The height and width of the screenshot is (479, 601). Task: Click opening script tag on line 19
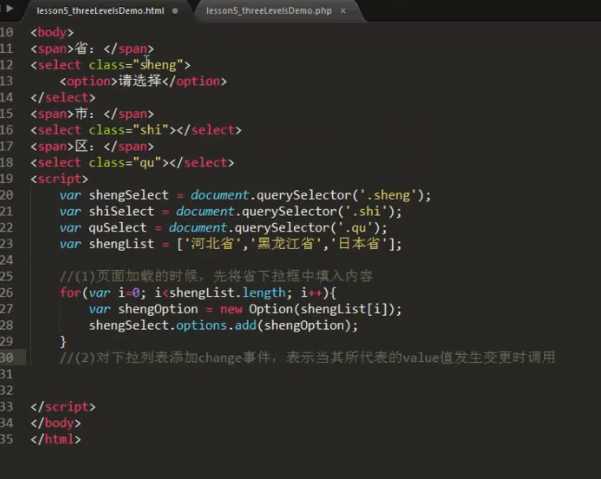tap(59, 179)
